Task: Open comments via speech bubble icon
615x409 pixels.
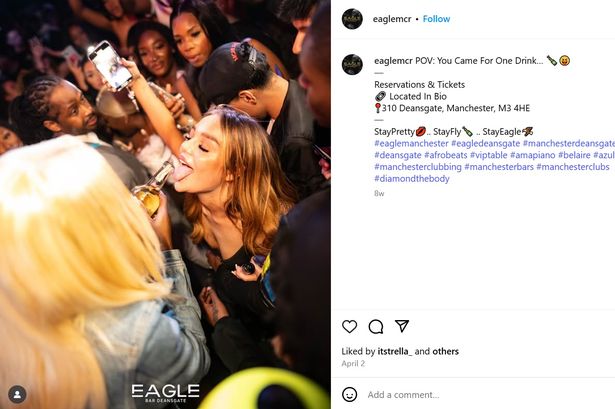Action: (376, 326)
